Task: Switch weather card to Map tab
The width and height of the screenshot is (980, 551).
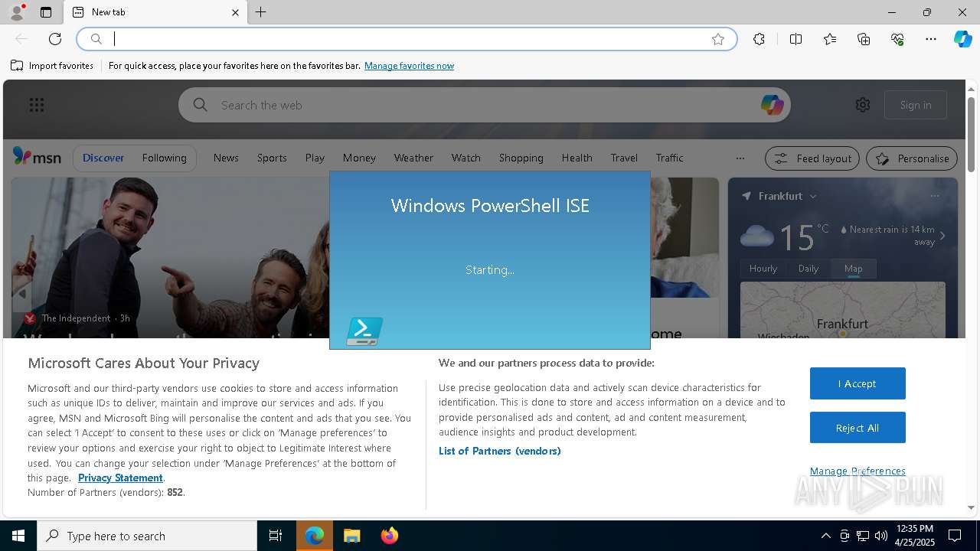Action: (x=854, y=269)
